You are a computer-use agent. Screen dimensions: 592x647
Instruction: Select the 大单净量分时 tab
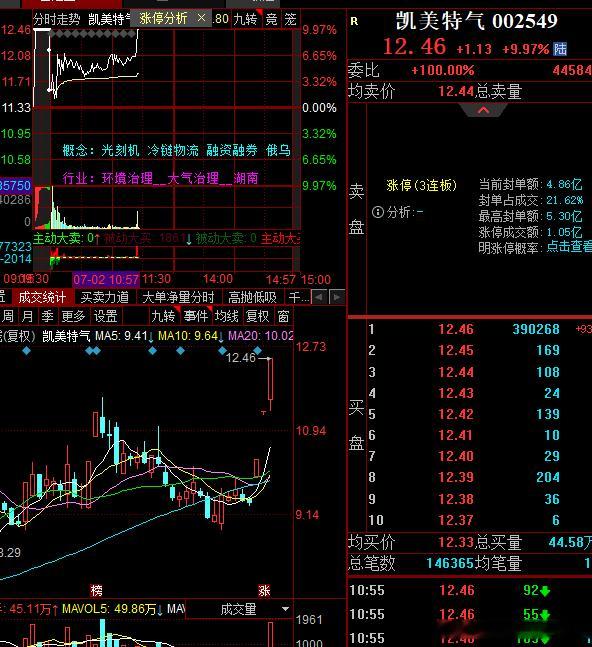(178, 297)
